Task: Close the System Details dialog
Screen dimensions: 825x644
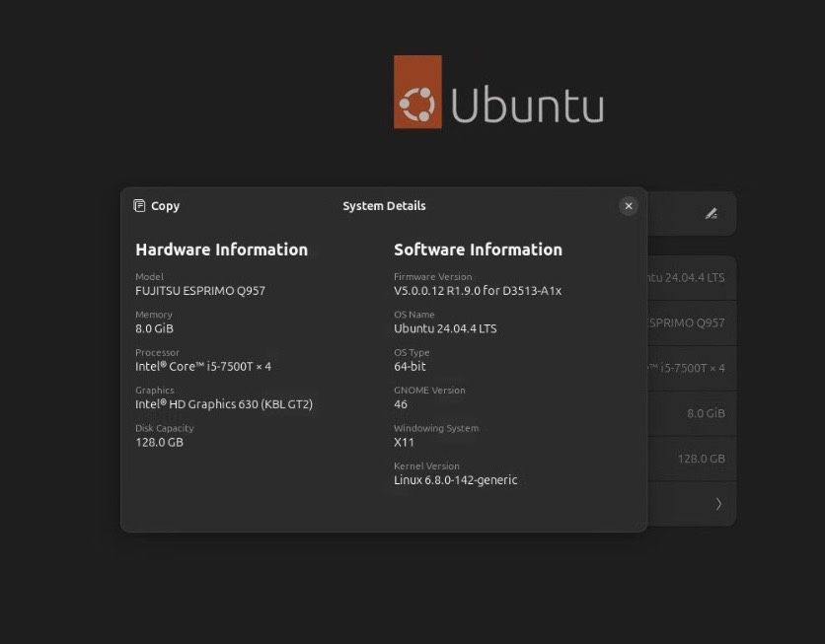Action: coord(629,206)
